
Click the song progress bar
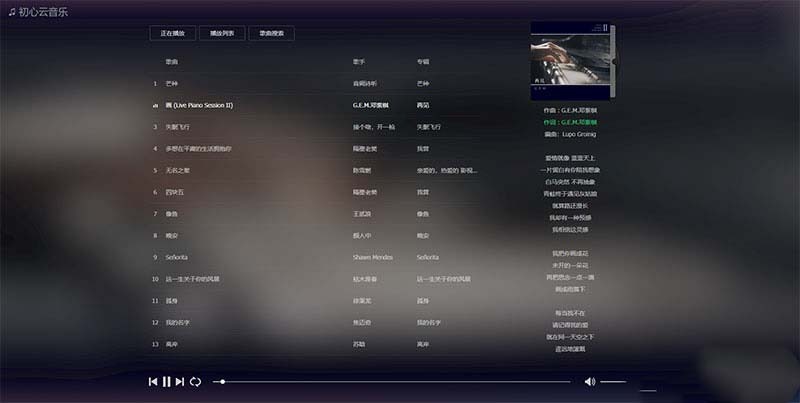pyautogui.click(x=392, y=382)
